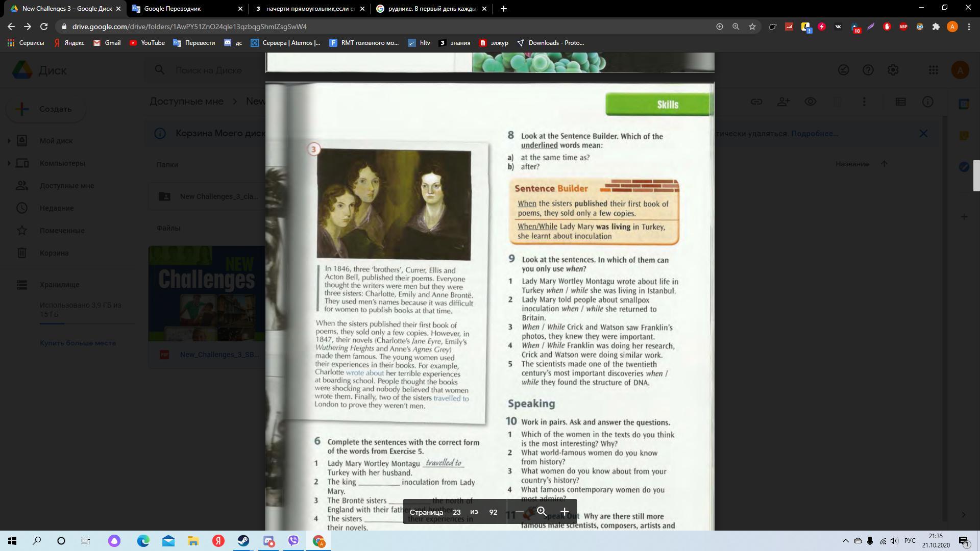Screen dimensions: 980x551
Task: Open the view details info icon
Action: pyautogui.click(x=928, y=102)
